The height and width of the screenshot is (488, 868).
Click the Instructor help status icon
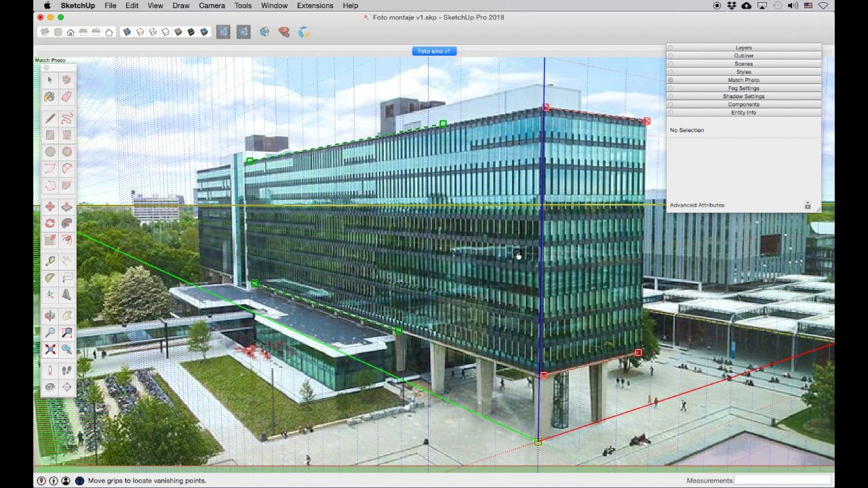79,481
